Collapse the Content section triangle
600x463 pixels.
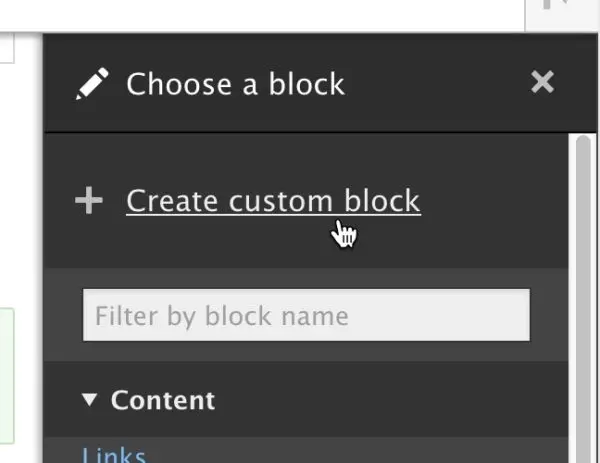coord(90,400)
